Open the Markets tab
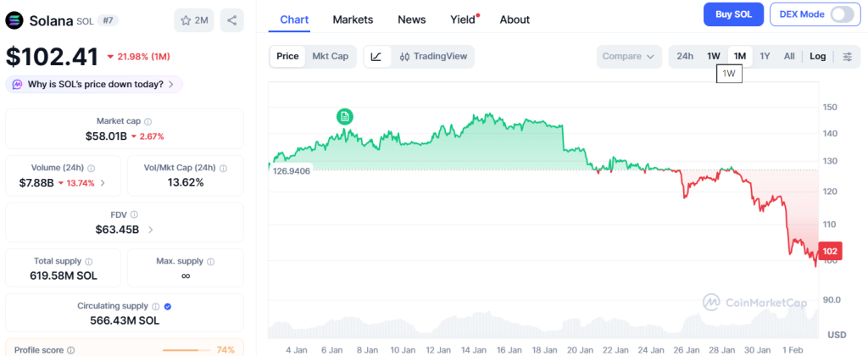 (353, 19)
